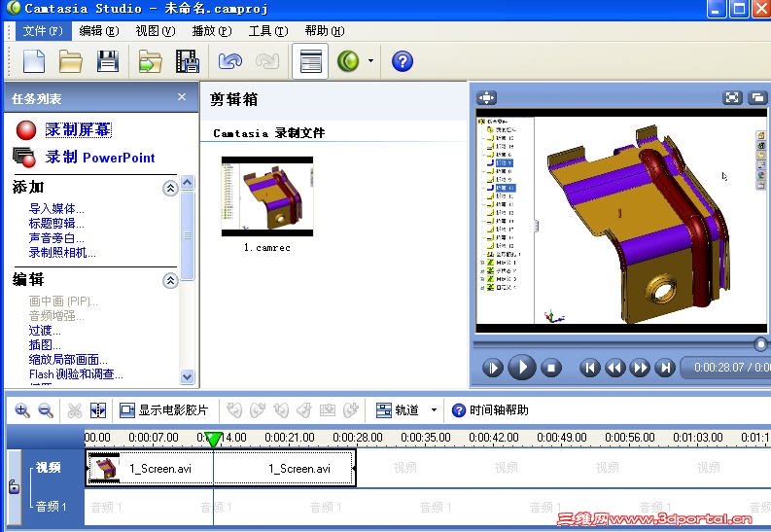771x532 pixels.
Task: Click the jump to beginning button
Action: coord(590,368)
